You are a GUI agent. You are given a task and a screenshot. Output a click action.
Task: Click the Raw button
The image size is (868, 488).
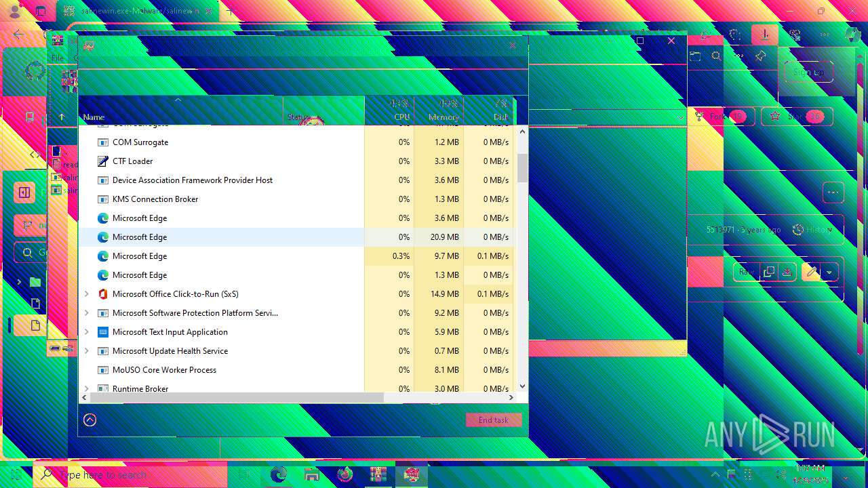746,272
